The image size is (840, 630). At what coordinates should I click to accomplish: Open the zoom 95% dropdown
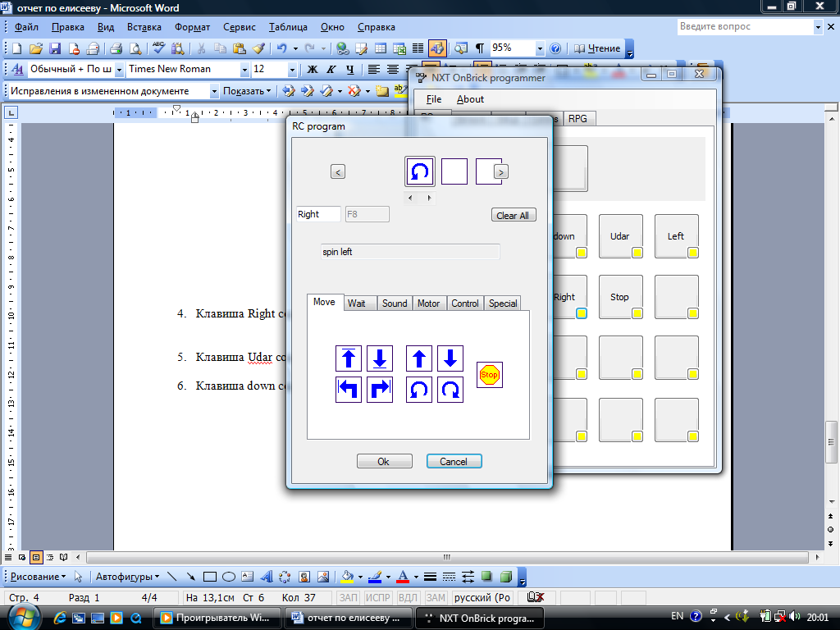coord(540,48)
